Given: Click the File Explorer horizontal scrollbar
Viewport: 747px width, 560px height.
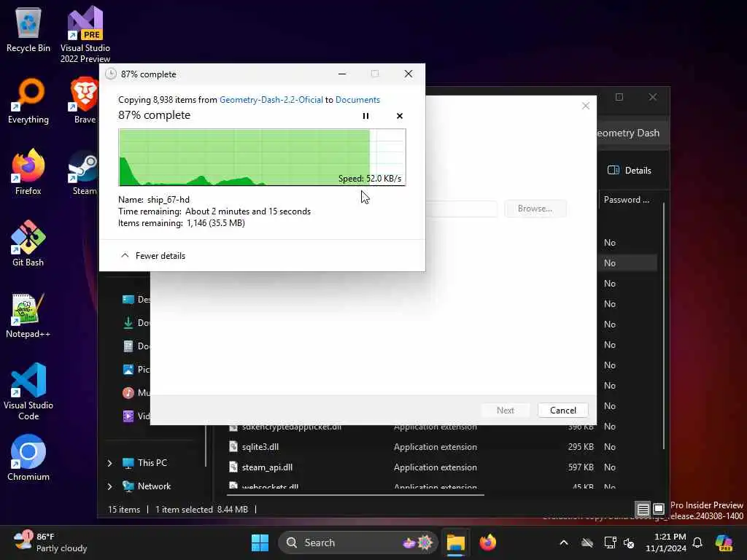Looking at the screenshot, I should tap(356, 495).
